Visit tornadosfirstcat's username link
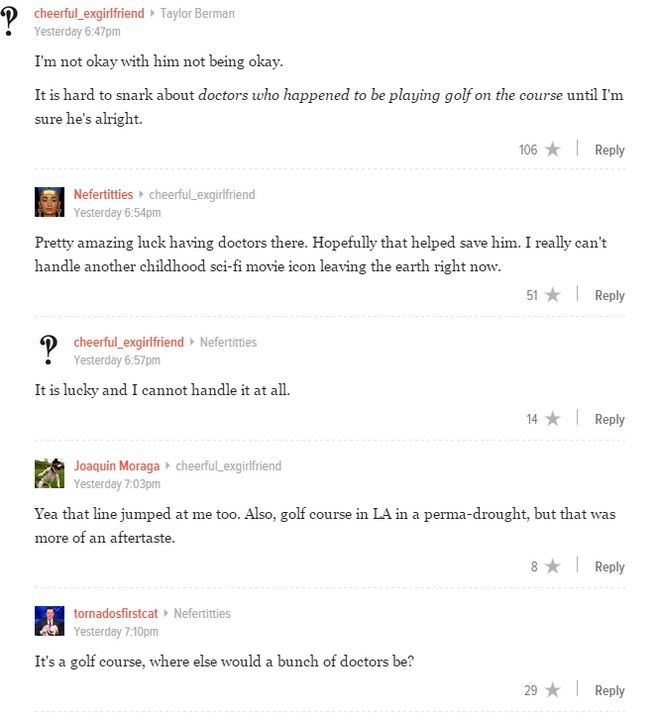The width and height of the screenshot is (660, 715). tap(116, 613)
